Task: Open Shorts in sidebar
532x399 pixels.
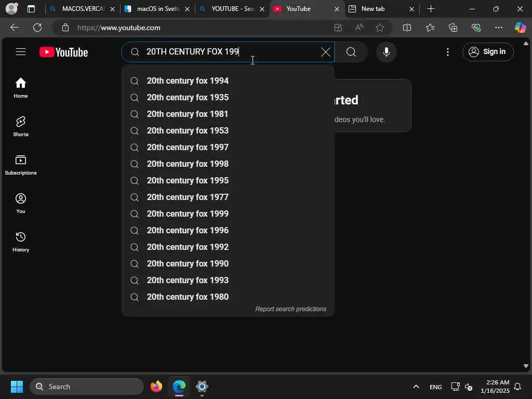Action: pos(21,127)
